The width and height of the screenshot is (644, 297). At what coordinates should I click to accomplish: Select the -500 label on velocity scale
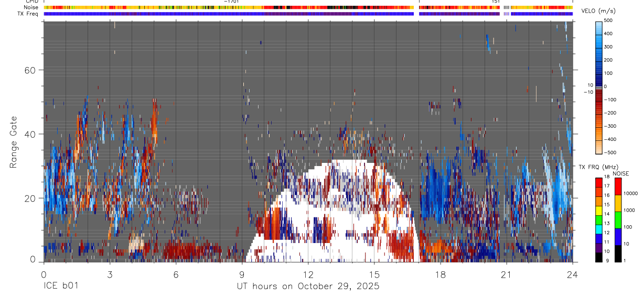(610, 152)
